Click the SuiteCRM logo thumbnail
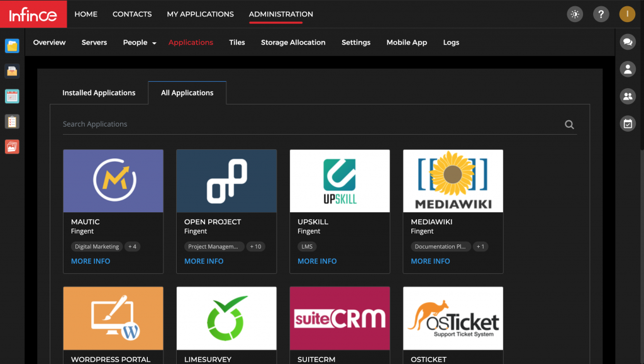Viewport: 644px width, 364px height. click(x=340, y=319)
